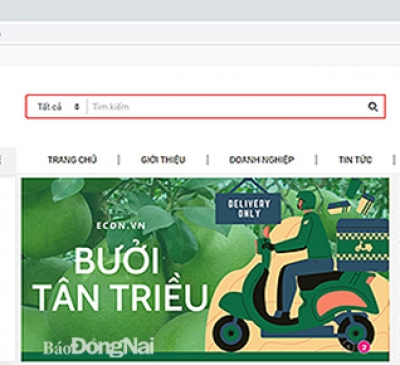Open the TIN TỨC menu item

[355, 160]
